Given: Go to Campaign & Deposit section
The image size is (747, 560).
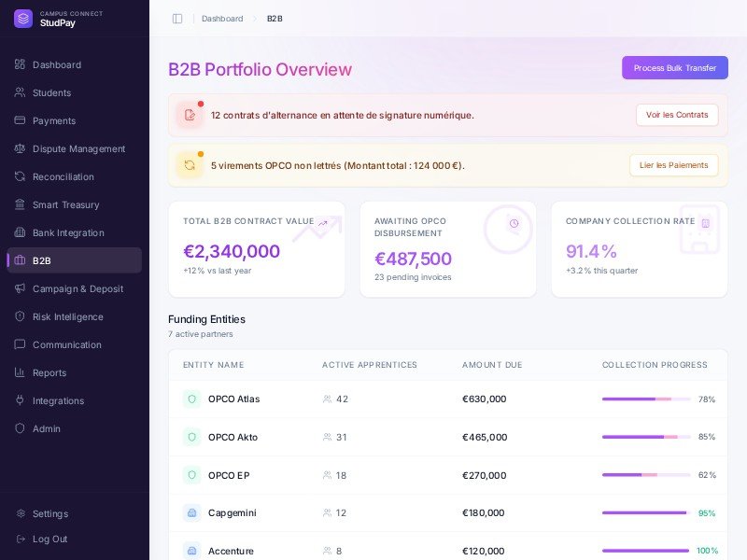Looking at the screenshot, I should coord(78,288).
